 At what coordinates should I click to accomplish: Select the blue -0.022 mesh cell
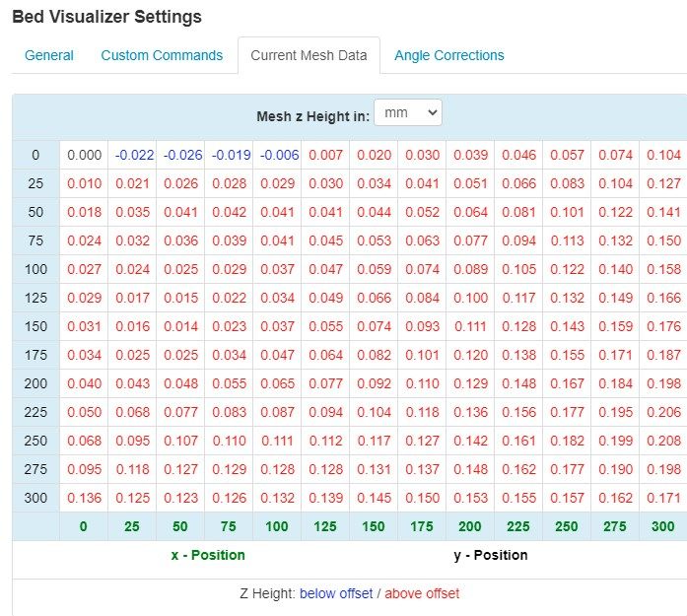[134, 155]
